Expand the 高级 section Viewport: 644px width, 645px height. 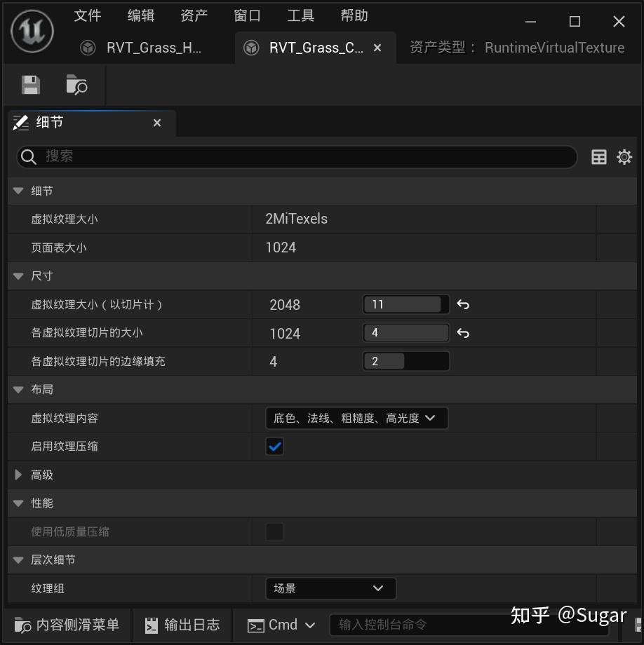coord(18,475)
